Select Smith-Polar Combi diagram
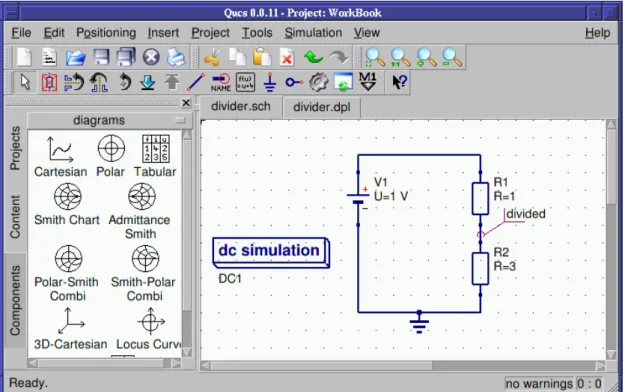 (x=143, y=274)
